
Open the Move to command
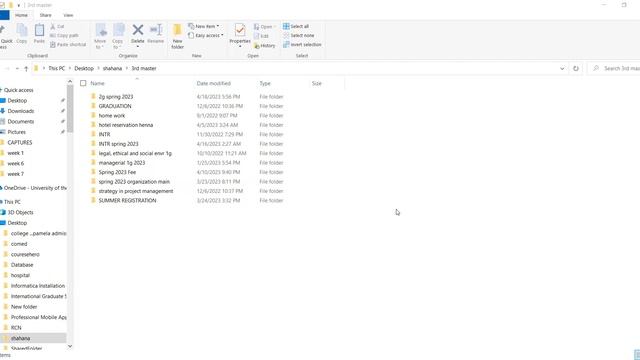click(100, 36)
